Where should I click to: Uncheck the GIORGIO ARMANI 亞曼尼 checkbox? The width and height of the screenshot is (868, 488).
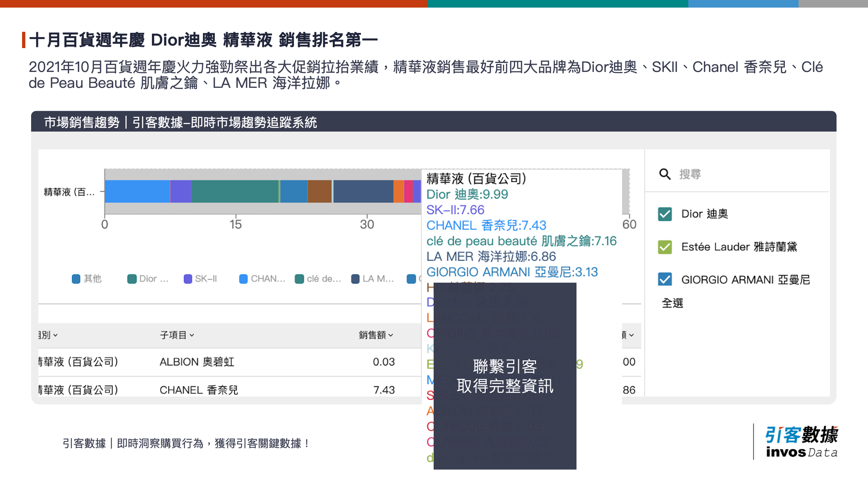pyautogui.click(x=665, y=279)
